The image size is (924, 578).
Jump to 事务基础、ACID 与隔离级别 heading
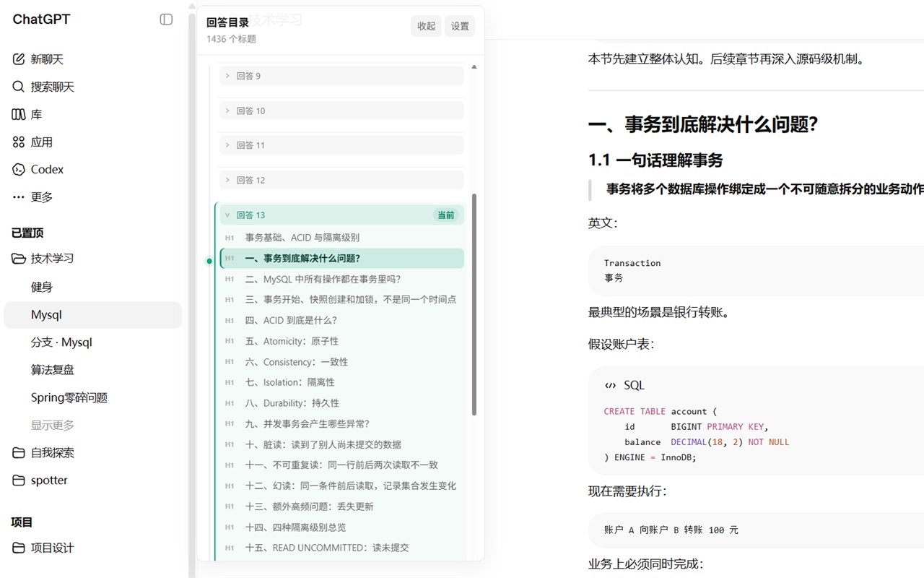342,238
